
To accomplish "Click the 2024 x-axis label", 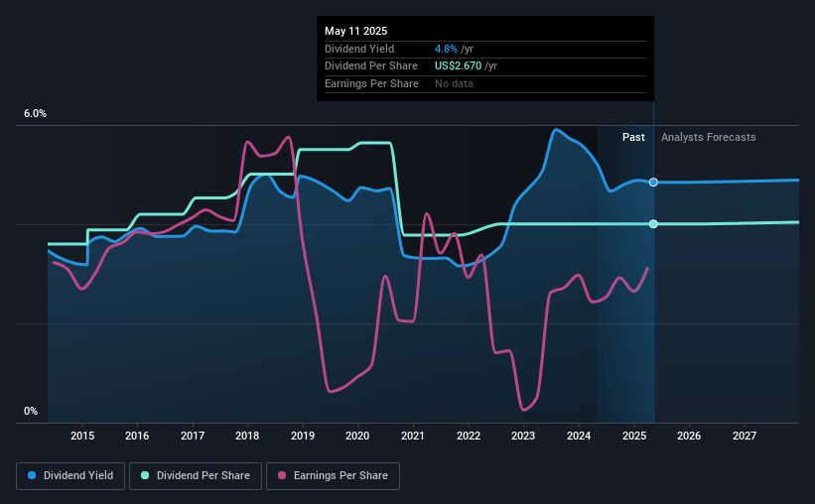I will (579, 436).
